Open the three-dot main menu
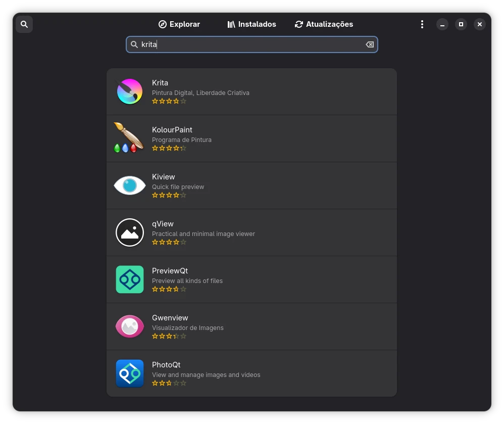 coord(422,24)
